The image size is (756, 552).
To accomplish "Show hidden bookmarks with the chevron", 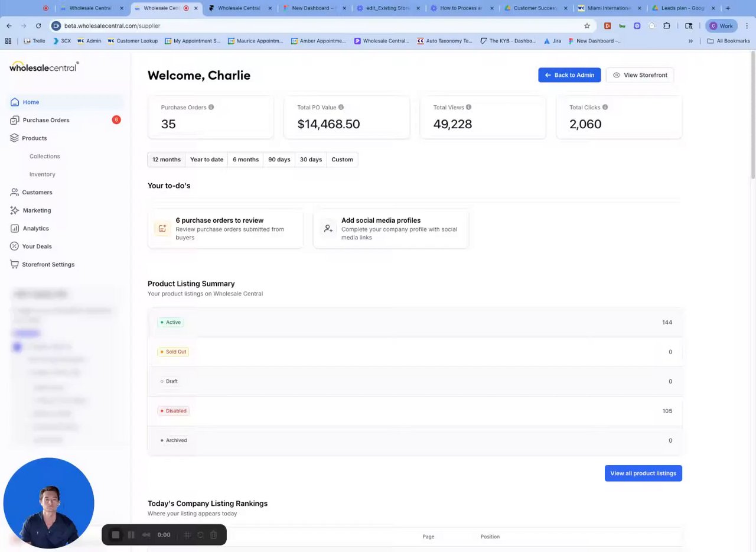I will click(x=690, y=41).
